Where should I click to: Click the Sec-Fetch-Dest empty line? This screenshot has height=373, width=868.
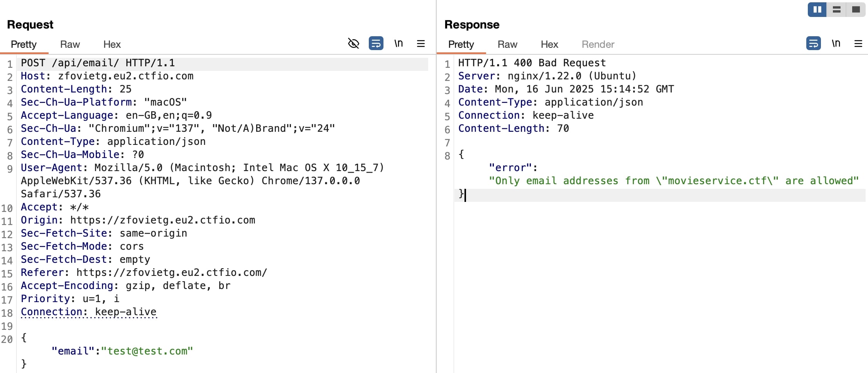(85, 259)
